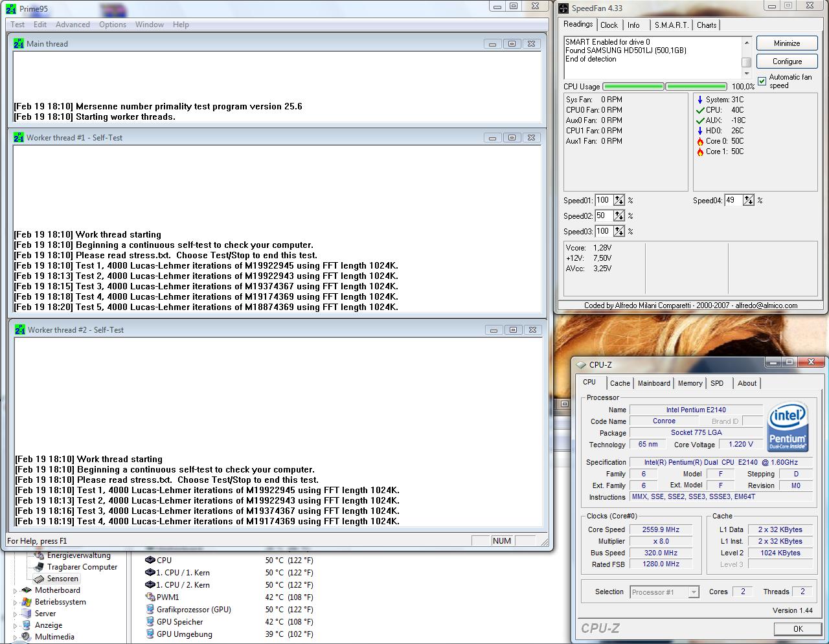Image resolution: width=829 pixels, height=644 pixels.
Task: Open the Window menu in Prime95
Action: 150,25
